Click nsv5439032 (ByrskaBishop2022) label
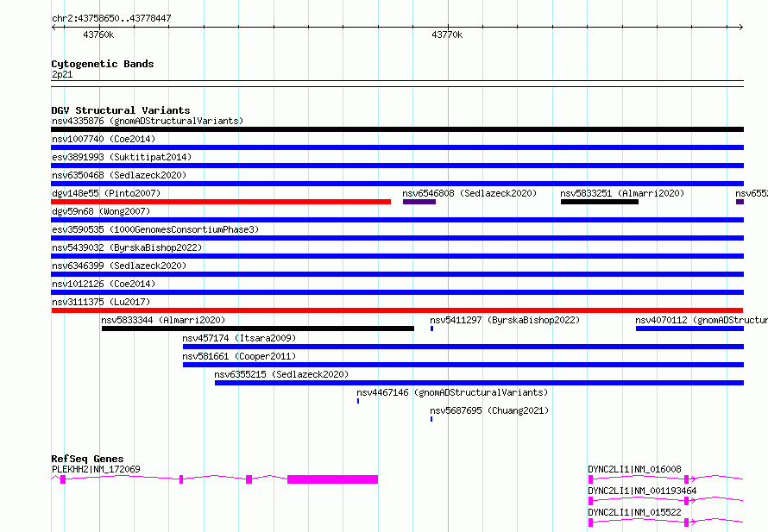 (127, 247)
